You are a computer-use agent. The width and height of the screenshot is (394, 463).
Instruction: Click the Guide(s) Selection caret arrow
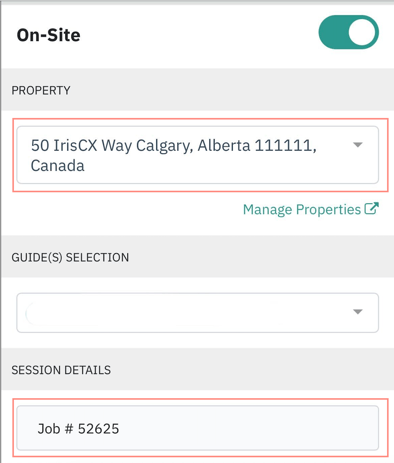(x=358, y=312)
